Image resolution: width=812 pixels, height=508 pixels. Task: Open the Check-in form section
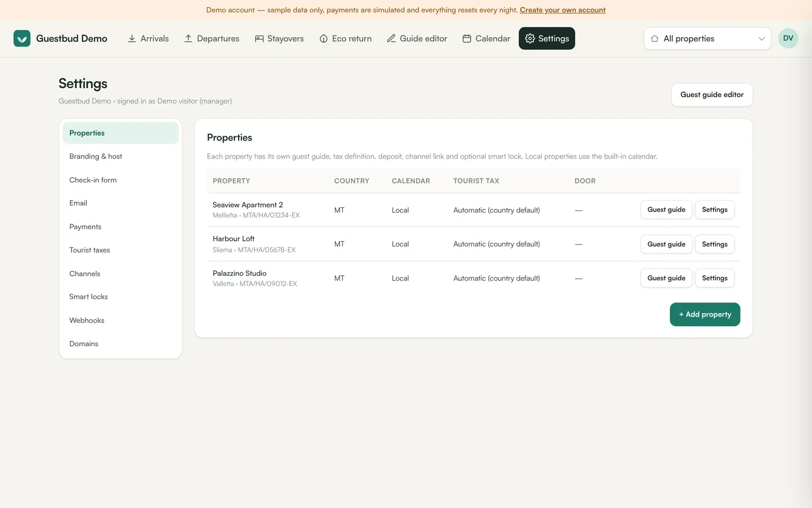coord(121,180)
